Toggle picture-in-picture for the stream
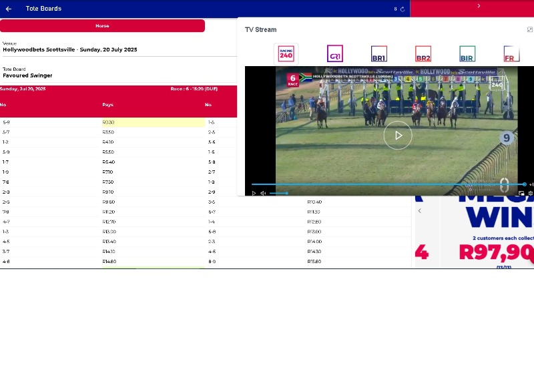The height and width of the screenshot is (392, 534). point(521,193)
